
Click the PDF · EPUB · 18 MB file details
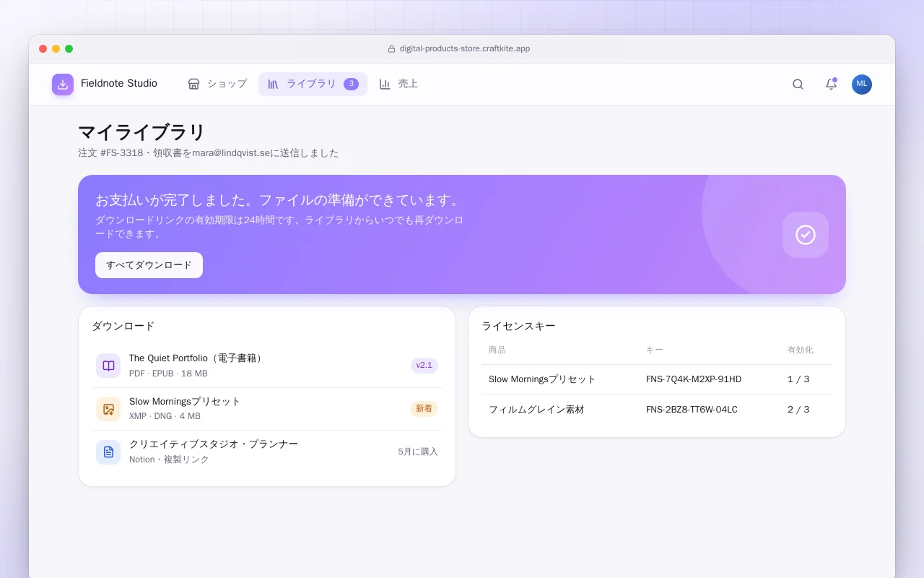tap(168, 374)
